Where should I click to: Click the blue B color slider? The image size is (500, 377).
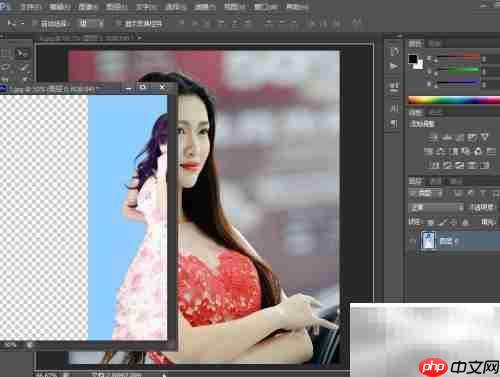[x=459, y=82]
